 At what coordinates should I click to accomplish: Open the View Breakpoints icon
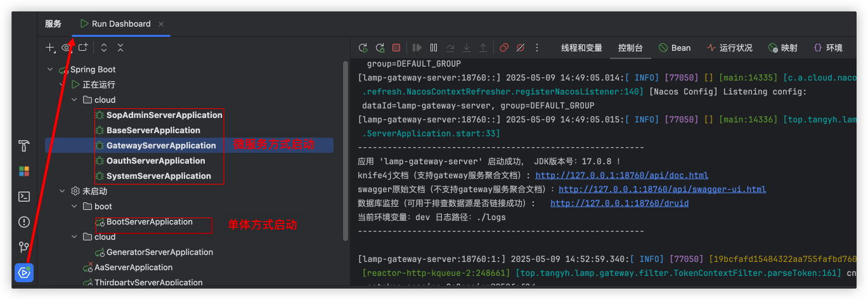click(x=504, y=48)
